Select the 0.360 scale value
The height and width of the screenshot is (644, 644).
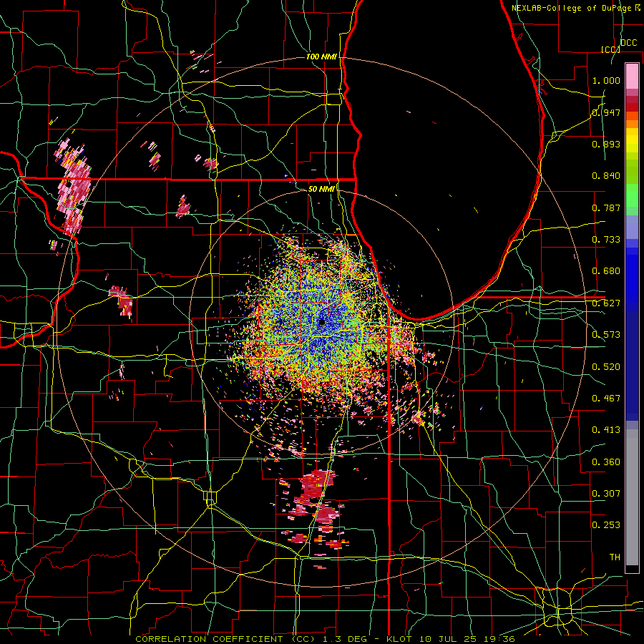tap(606, 462)
